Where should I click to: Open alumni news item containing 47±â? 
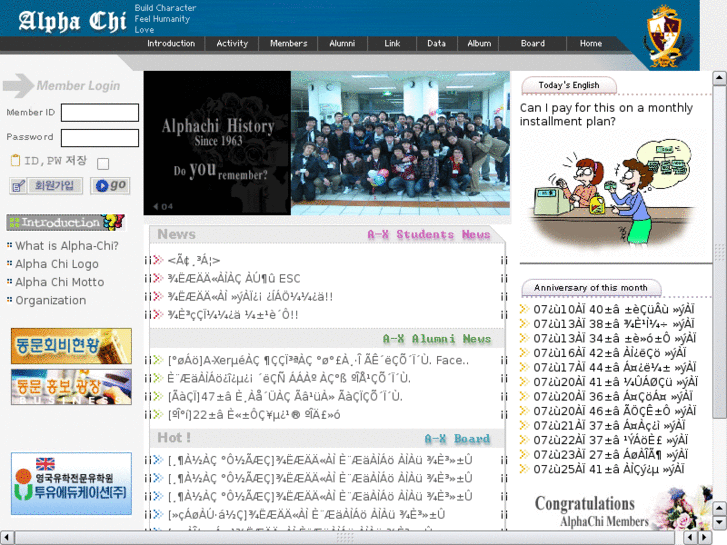click(x=285, y=397)
